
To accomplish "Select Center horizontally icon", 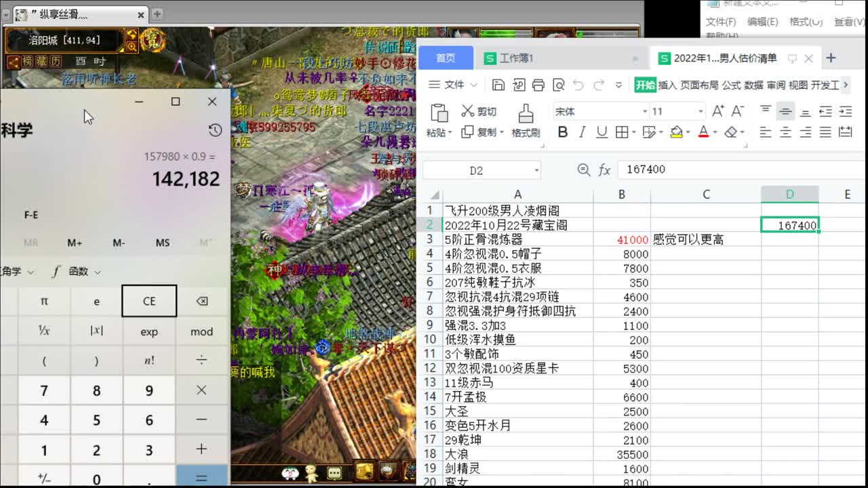I will click(785, 132).
